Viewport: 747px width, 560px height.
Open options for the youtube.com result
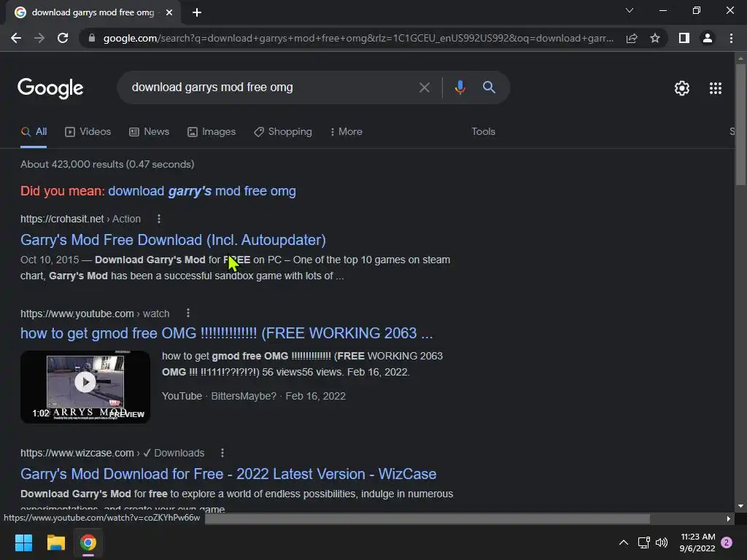188,314
